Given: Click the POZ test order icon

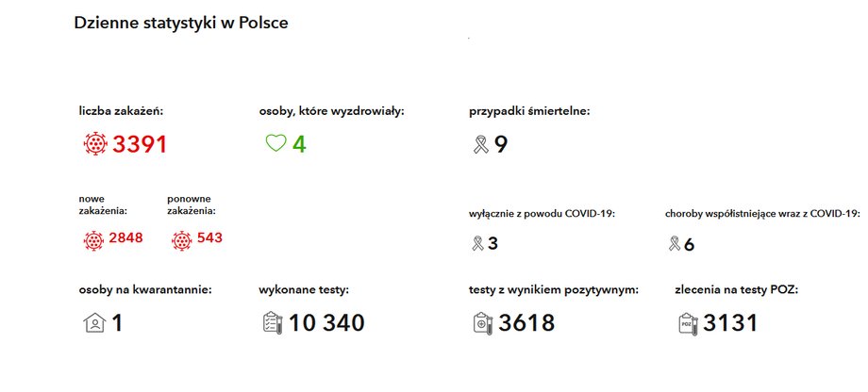Looking at the screenshot, I should point(688,323).
